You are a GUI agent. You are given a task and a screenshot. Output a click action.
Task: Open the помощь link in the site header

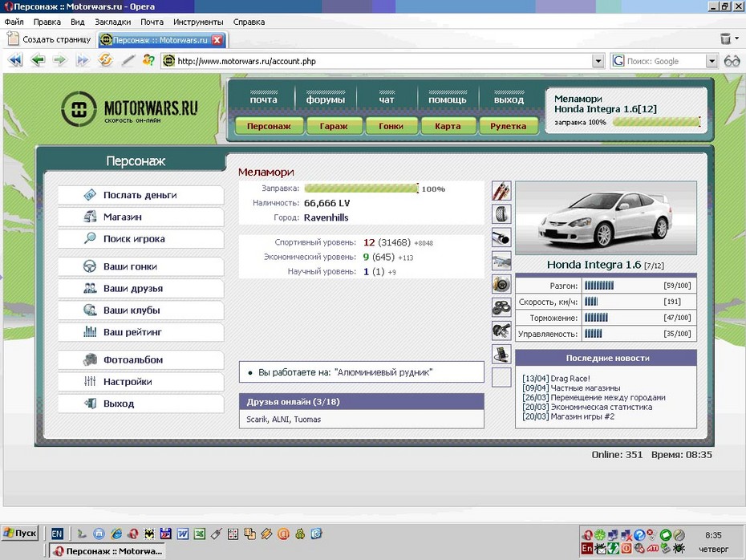click(448, 99)
